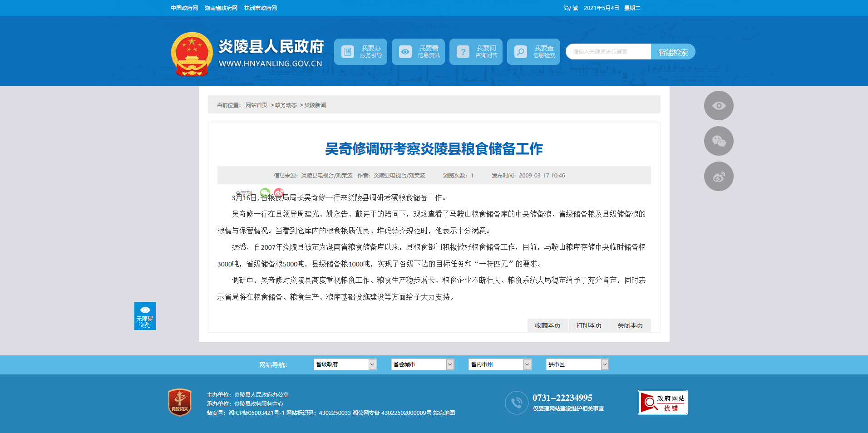Go to 政务动态 in breadcrumb
Image resolution: width=868 pixels, height=433 pixels.
point(286,105)
